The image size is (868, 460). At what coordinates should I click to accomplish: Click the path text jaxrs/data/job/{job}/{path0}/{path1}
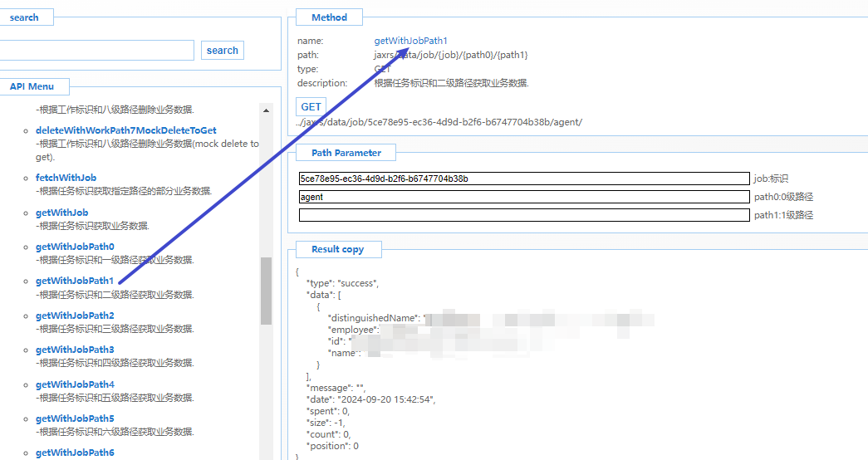click(x=450, y=56)
